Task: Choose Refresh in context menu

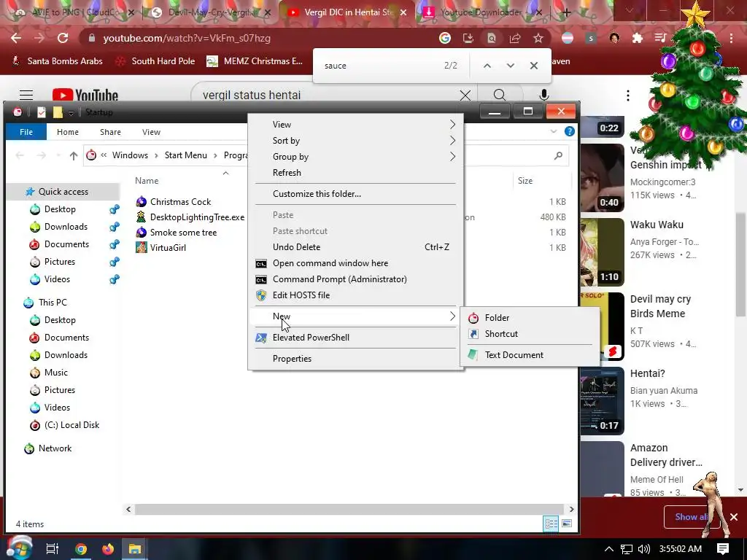Action: 356,173
